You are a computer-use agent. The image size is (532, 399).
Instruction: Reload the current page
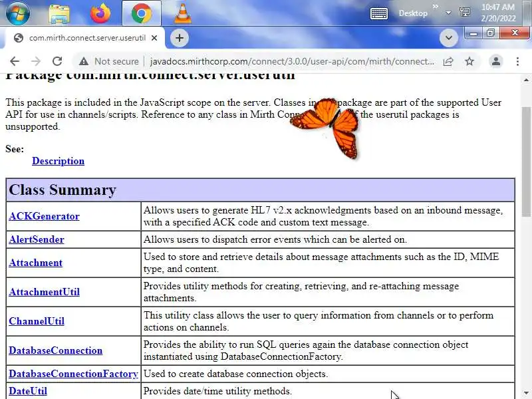(57, 61)
